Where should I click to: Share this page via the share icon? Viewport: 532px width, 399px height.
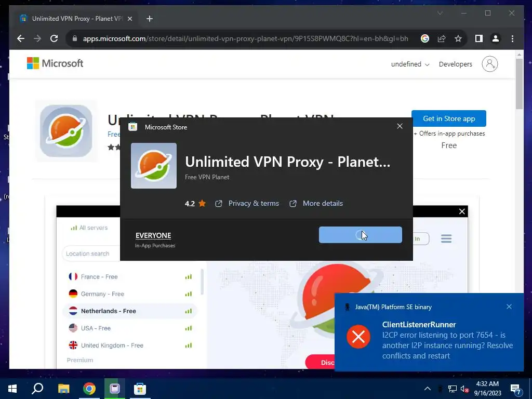pyautogui.click(x=442, y=38)
